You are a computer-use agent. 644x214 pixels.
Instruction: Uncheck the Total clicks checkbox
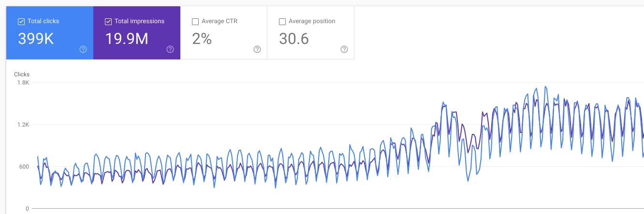click(21, 21)
